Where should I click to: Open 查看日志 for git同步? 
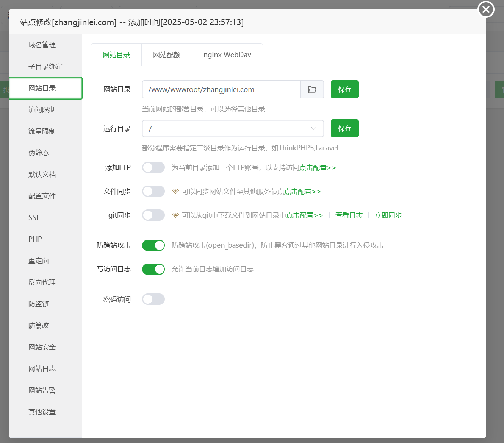(349, 215)
